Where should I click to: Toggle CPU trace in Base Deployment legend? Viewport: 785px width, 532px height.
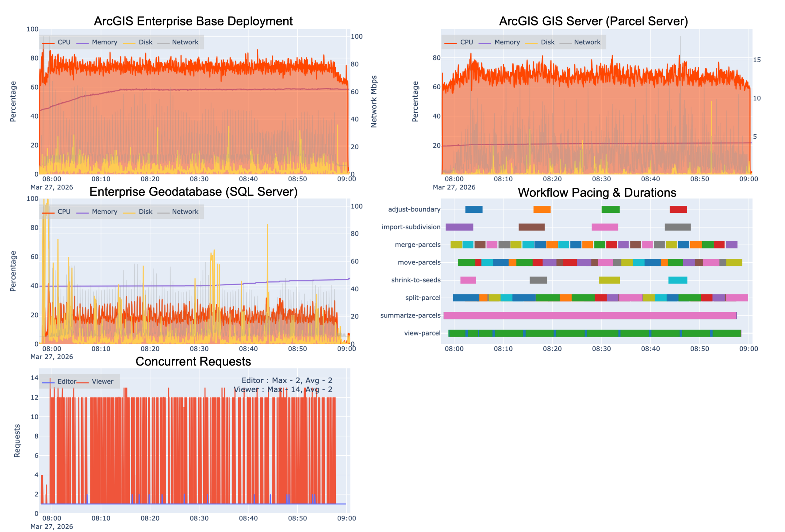pos(63,42)
